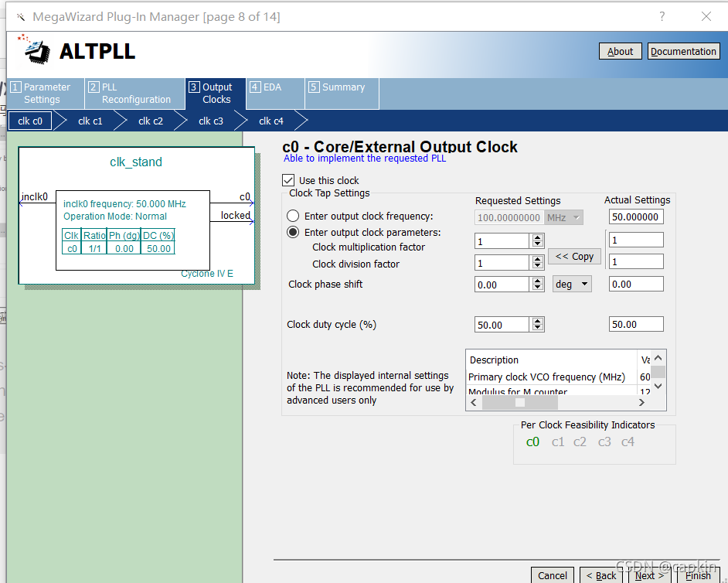Click the actual duty cycle 50.00 field

636,324
